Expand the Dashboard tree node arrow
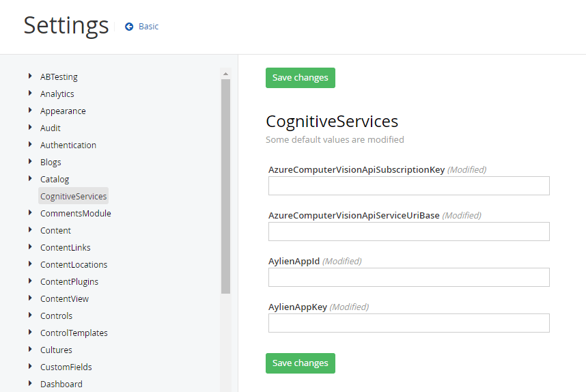Viewport: 586px width, 392px height. pos(30,384)
